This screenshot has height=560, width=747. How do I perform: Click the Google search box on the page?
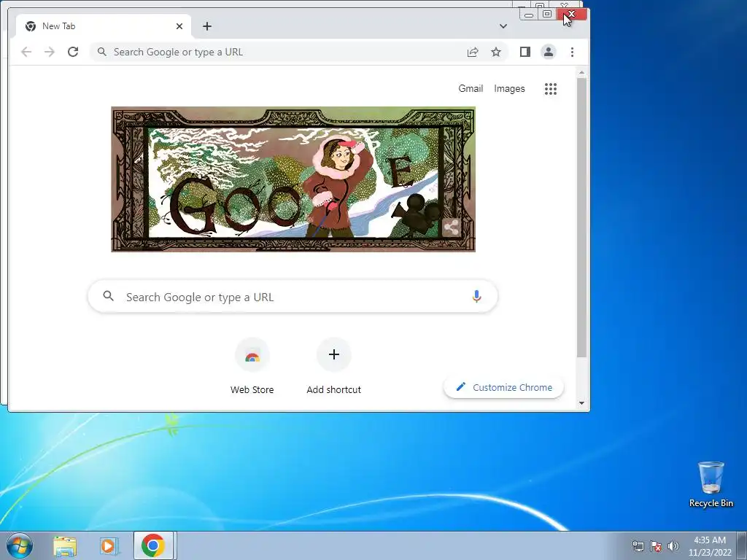click(x=293, y=296)
